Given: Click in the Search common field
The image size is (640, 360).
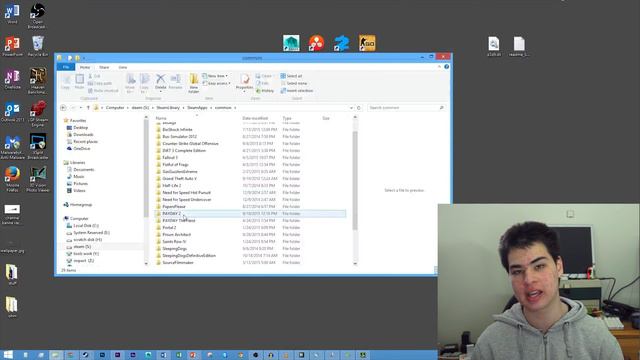Looking at the screenshot, I should point(406,108).
